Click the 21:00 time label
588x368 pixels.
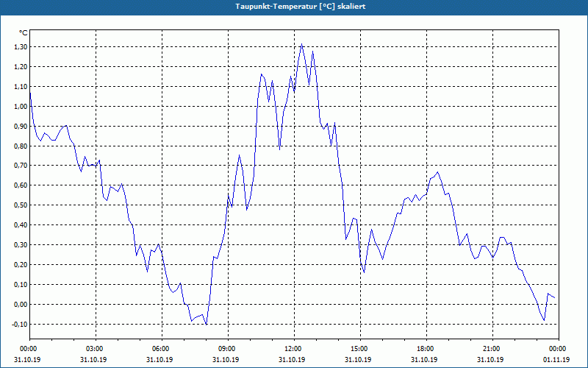tap(492, 349)
